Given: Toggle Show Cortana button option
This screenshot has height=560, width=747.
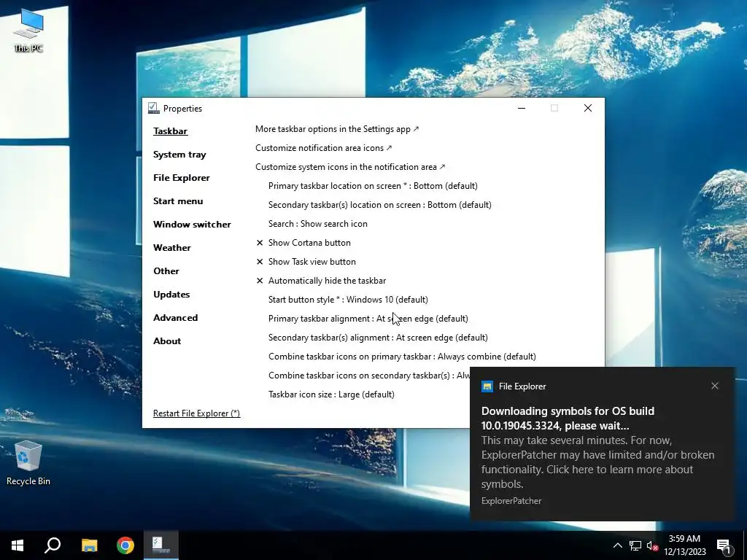Looking at the screenshot, I should [x=303, y=243].
